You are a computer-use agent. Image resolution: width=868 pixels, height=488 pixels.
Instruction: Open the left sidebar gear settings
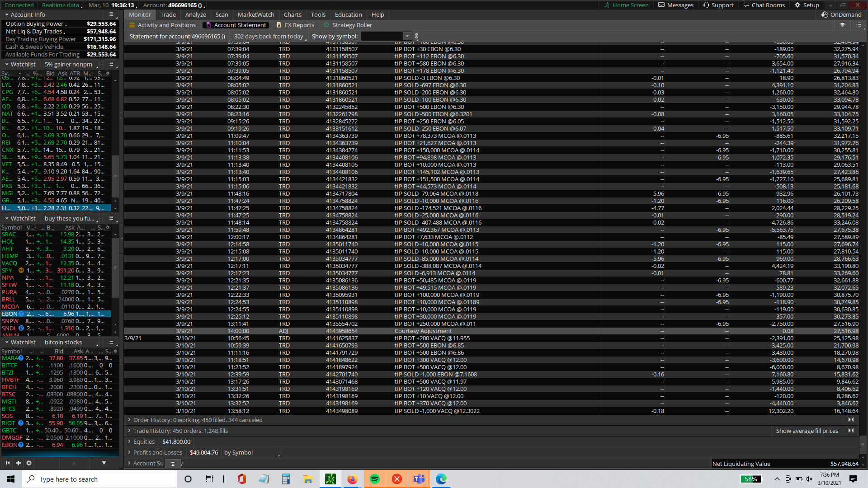(x=29, y=463)
